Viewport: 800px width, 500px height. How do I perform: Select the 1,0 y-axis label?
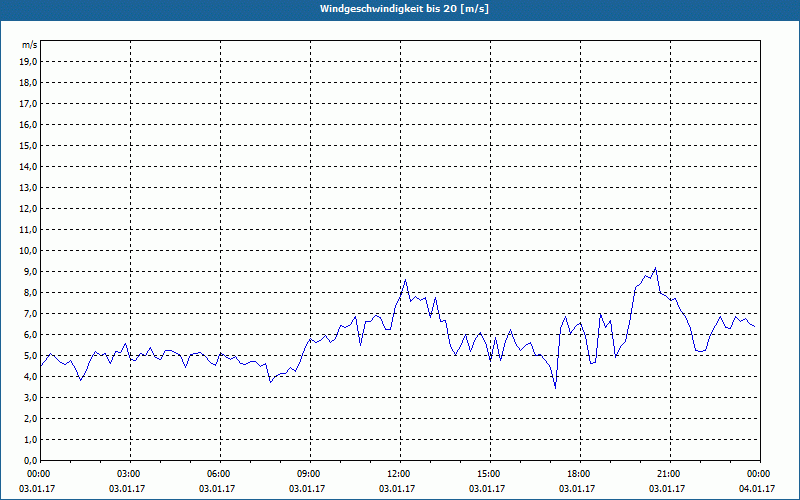tap(30, 439)
